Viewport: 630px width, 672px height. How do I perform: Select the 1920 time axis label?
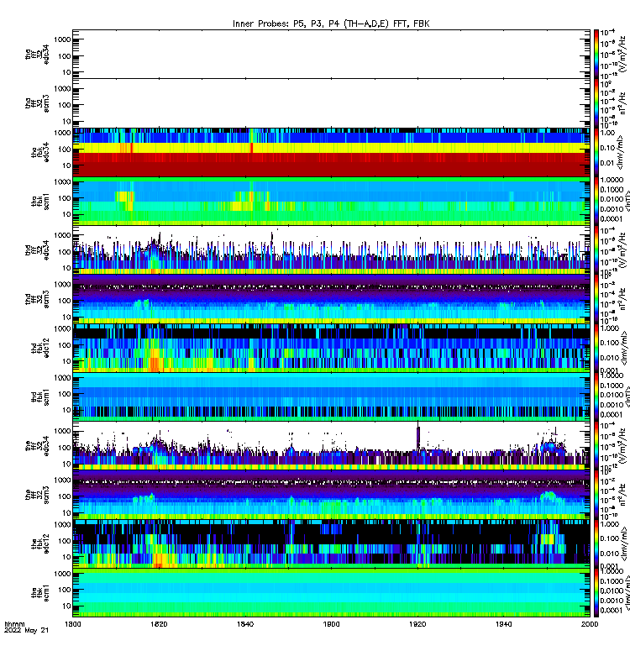(x=417, y=624)
